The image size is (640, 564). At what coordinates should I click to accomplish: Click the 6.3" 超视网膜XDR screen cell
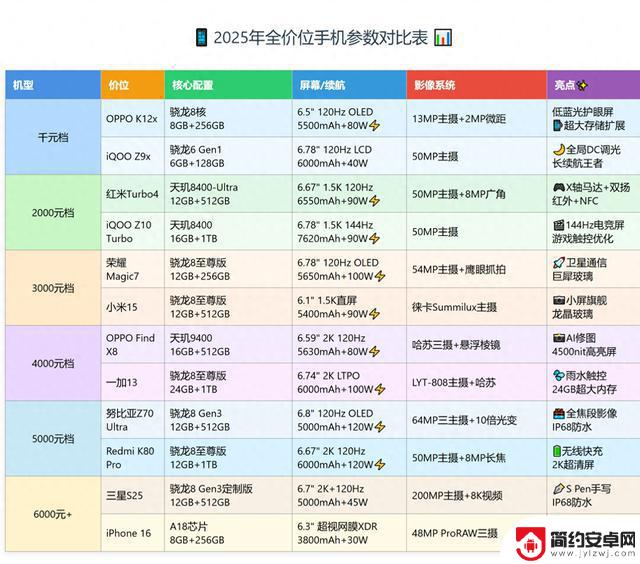(349, 533)
